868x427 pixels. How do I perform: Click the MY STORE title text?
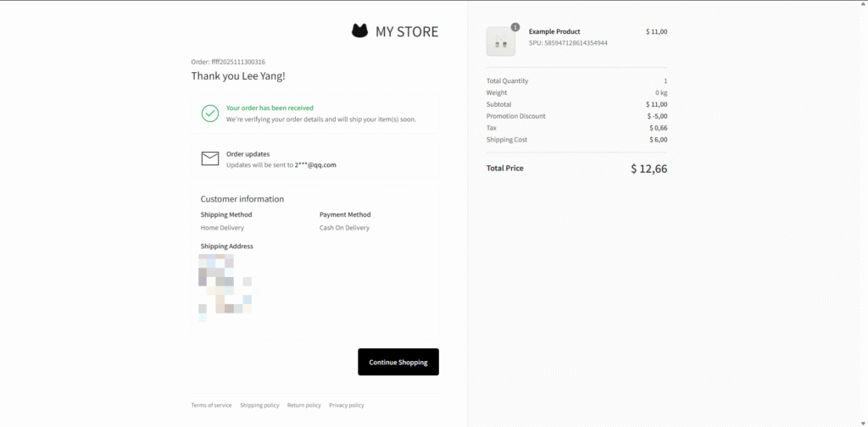click(x=407, y=32)
